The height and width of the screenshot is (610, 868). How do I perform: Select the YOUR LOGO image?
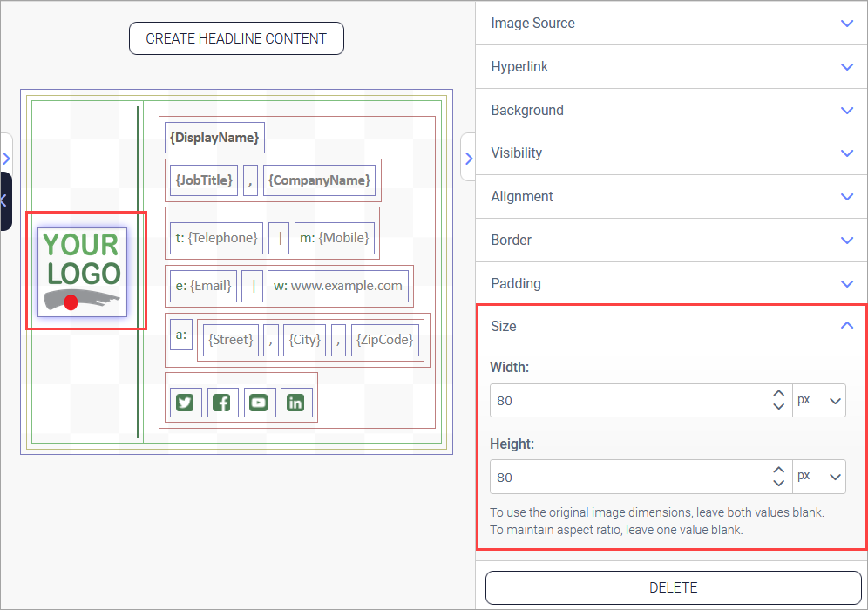coord(83,272)
